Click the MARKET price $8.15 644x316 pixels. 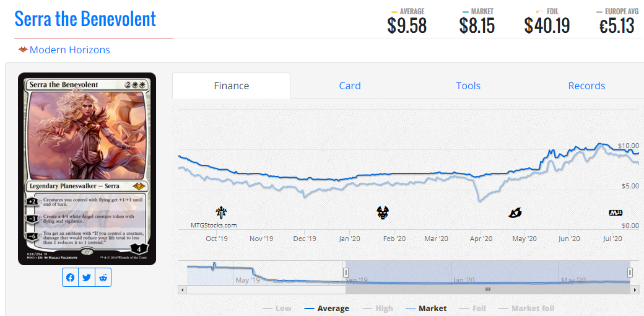477,26
